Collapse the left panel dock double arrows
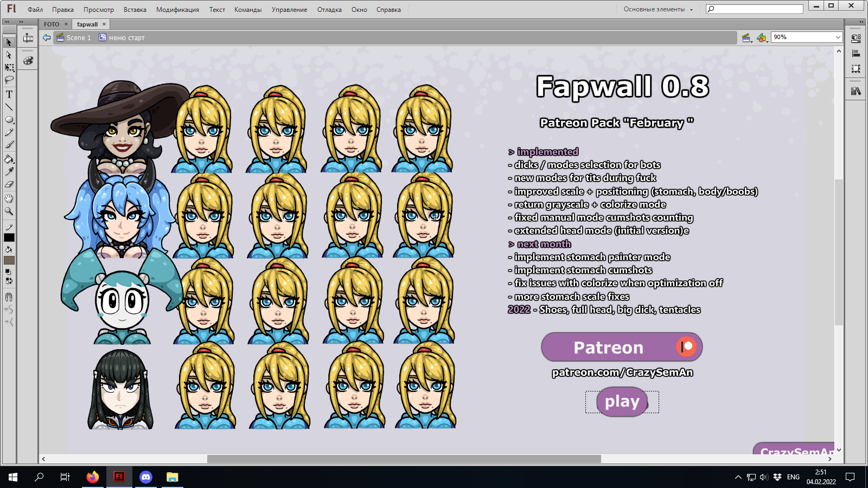Image resolution: width=868 pixels, height=488 pixels. pyautogui.click(x=7, y=22)
